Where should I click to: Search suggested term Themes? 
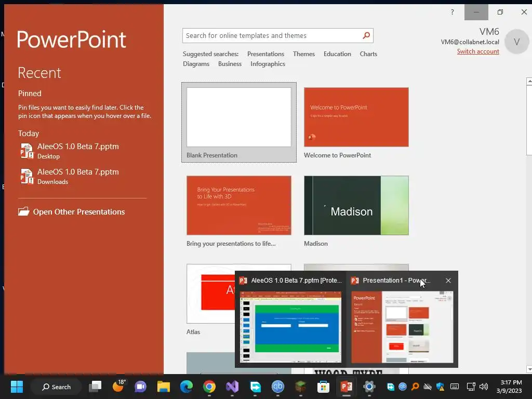[x=303, y=54]
